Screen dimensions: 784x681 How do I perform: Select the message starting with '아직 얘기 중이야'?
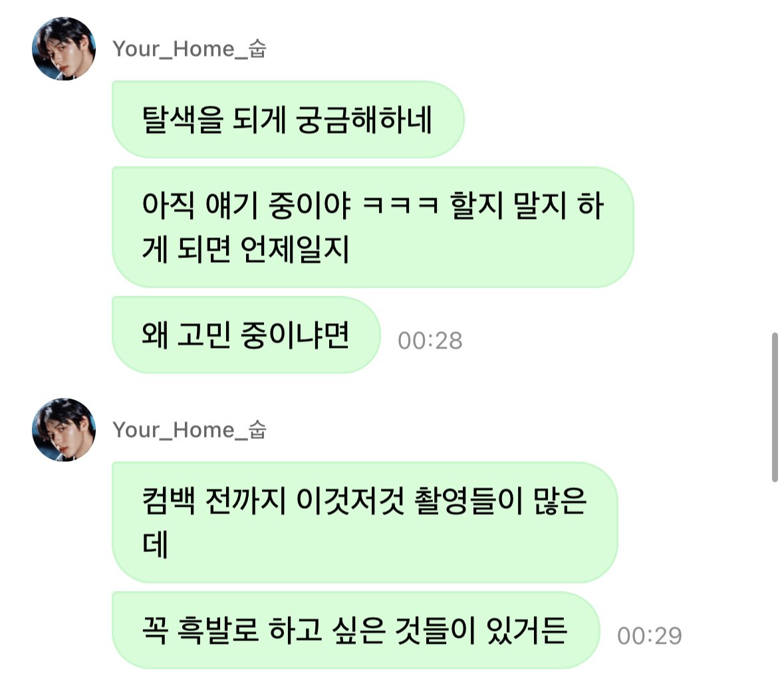click(x=373, y=227)
